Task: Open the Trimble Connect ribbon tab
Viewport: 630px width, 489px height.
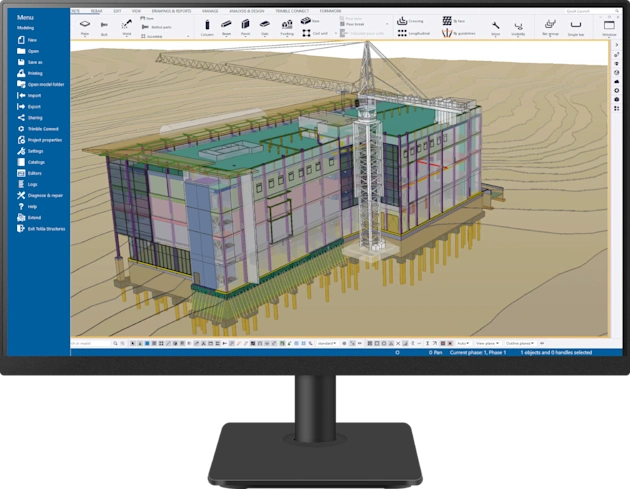Action: tap(292, 11)
